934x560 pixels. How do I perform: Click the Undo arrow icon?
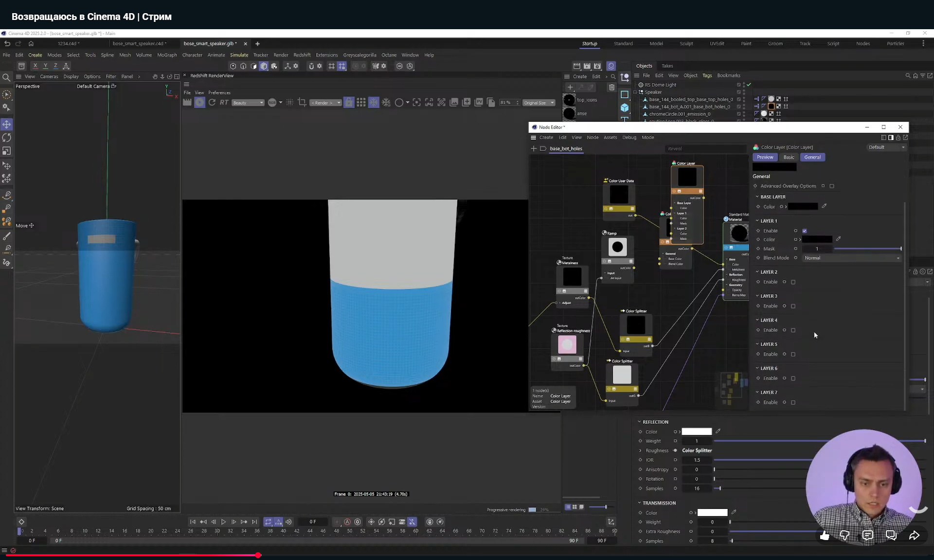click(x=7, y=43)
